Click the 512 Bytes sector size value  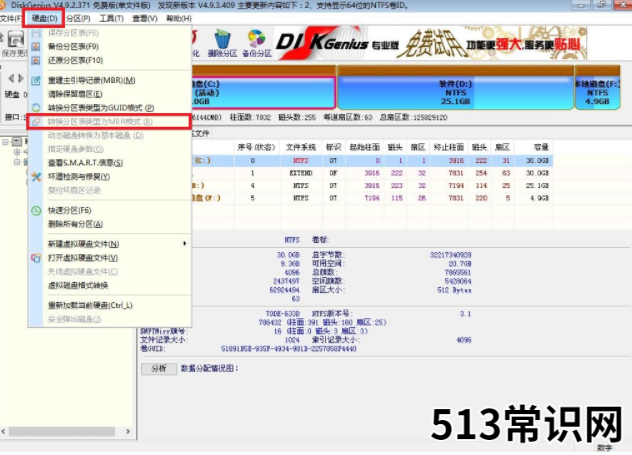coord(454,290)
